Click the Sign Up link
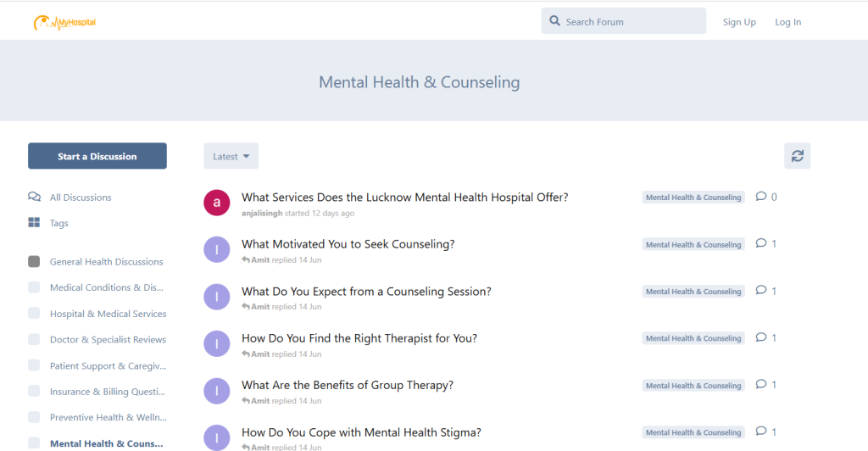This screenshot has height=451, width=868. 739,22
